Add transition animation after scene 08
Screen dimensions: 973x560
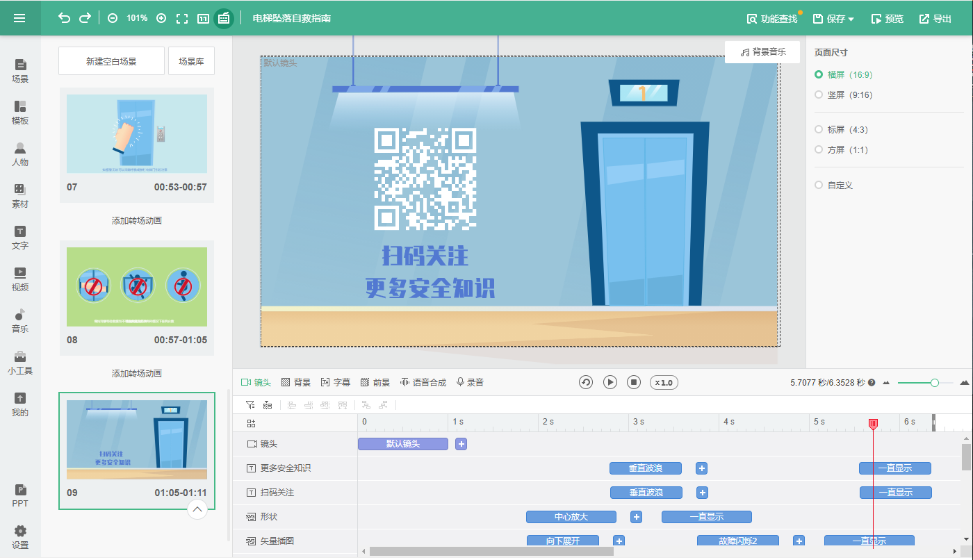click(137, 373)
